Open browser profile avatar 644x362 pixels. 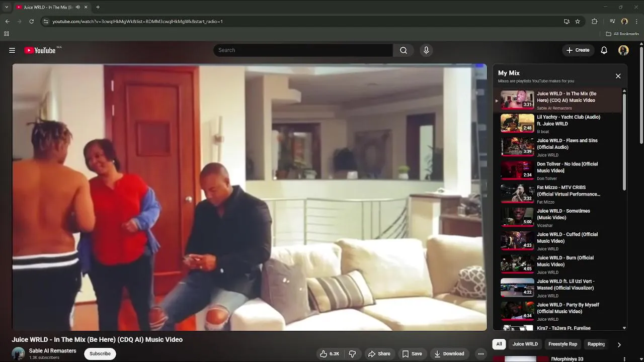pyautogui.click(x=624, y=22)
